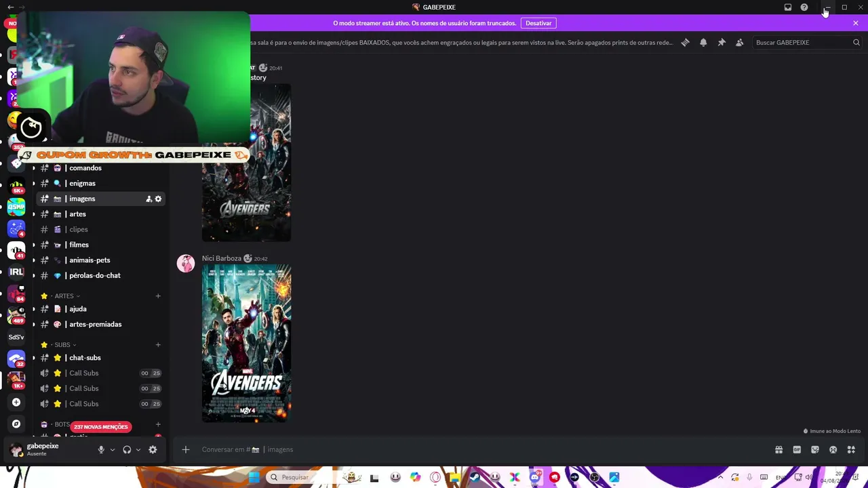Click the Windows Start button
The width and height of the screenshot is (868, 488).
click(x=254, y=477)
